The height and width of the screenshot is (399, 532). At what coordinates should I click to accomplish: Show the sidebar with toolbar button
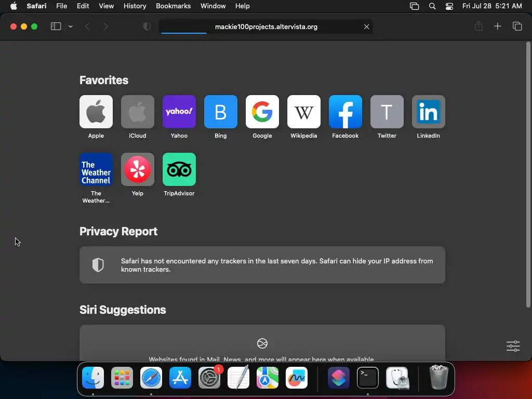pos(56,26)
